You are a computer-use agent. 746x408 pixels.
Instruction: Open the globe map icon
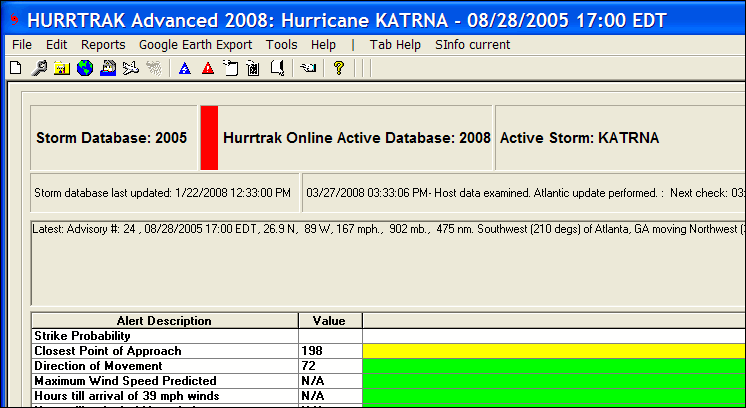pos(84,68)
